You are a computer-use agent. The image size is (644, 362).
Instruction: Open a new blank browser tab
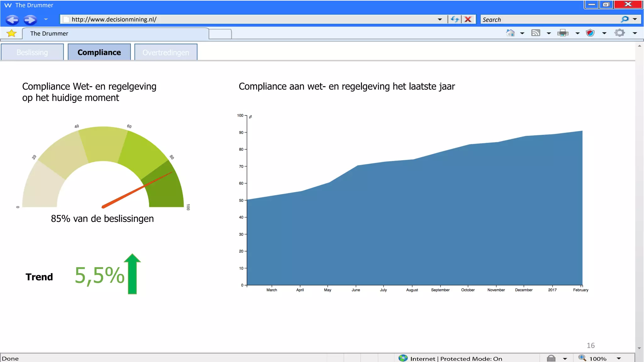pyautogui.click(x=220, y=34)
